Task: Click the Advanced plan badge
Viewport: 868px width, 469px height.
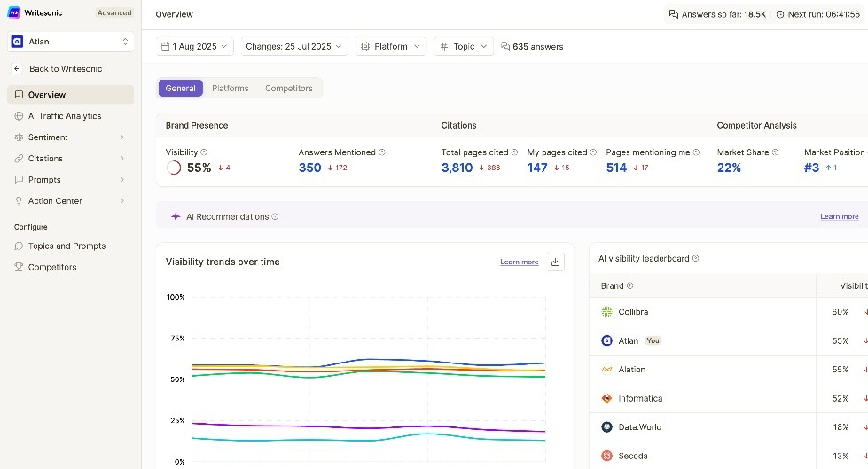Action: 114,12
